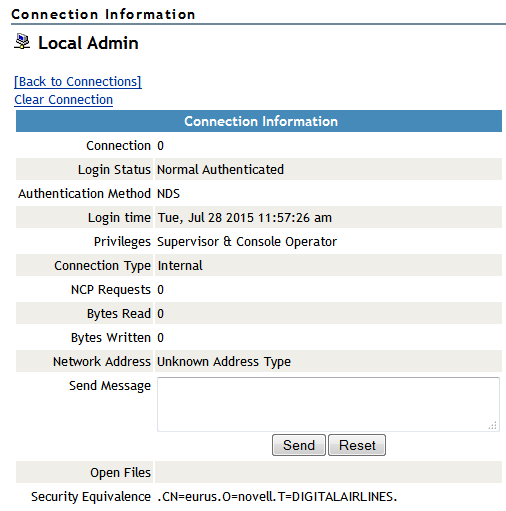
Task: Click the Local Admin computer icon
Action: [x=22, y=41]
